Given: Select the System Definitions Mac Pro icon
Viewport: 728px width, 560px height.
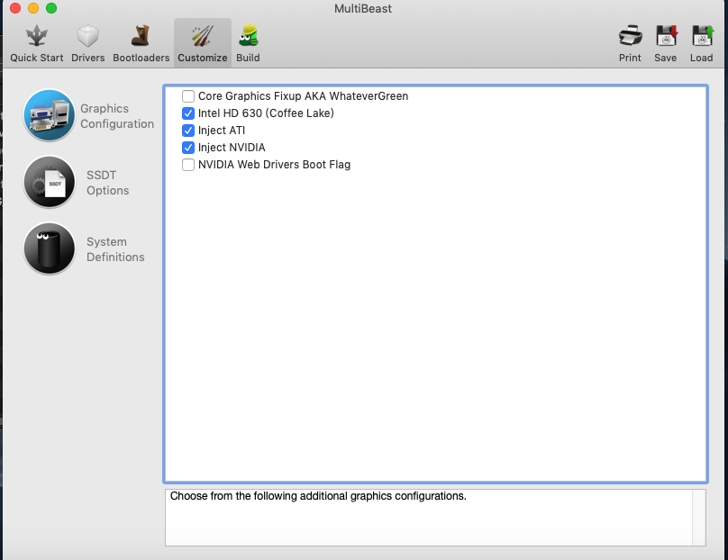Looking at the screenshot, I should tap(50, 248).
